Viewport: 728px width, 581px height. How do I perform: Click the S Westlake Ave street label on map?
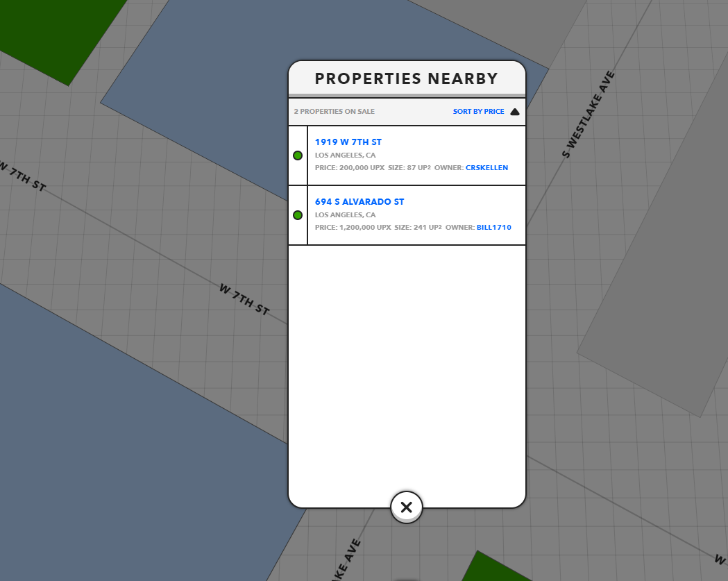(x=589, y=115)
